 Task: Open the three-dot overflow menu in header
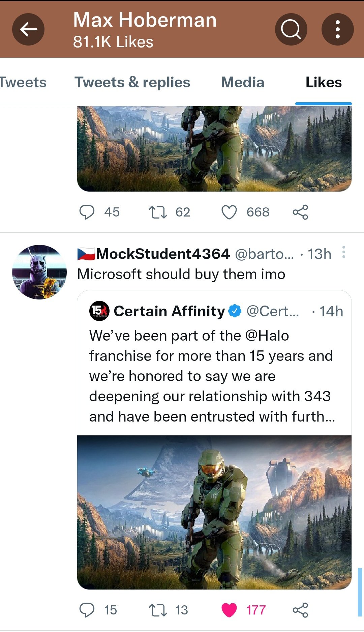(x=337, y=29)
